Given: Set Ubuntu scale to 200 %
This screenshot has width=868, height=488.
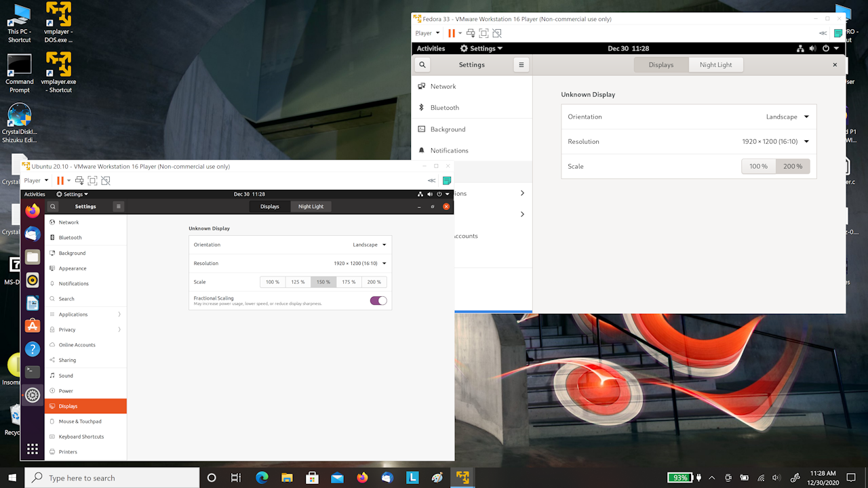Looking at the screenshot, I should (374, 282).
